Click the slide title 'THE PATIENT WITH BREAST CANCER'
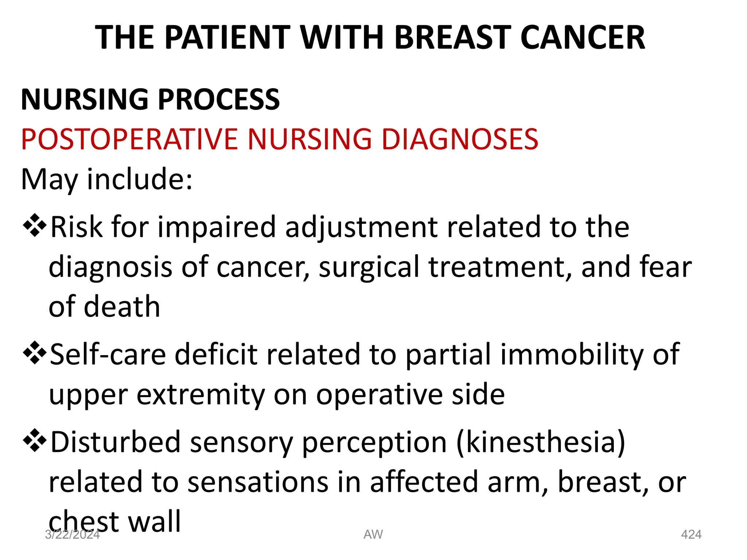This screenshot has height=560, width=747. [x=370, y=37]
